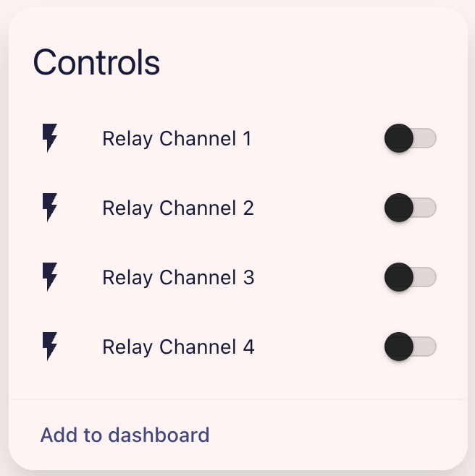
Task: Click the Relay Channel 2 name text
Action: click(178, 208)
